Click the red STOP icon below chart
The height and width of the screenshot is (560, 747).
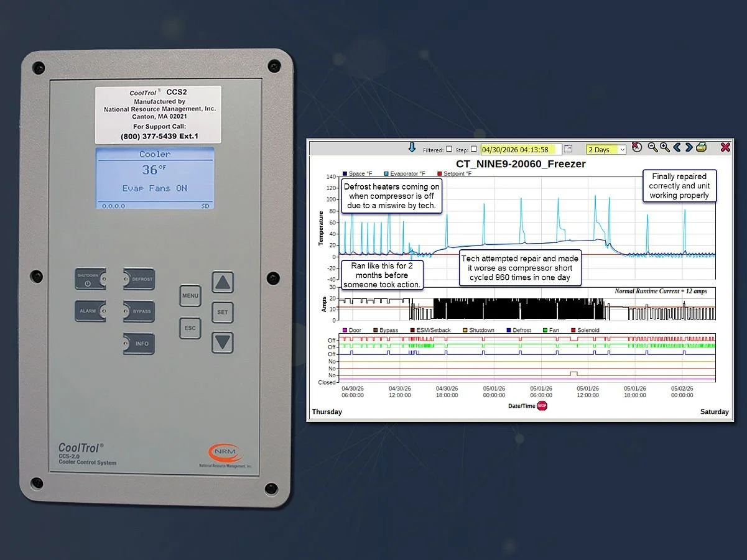pyautogui.click(x=542, y=406)
